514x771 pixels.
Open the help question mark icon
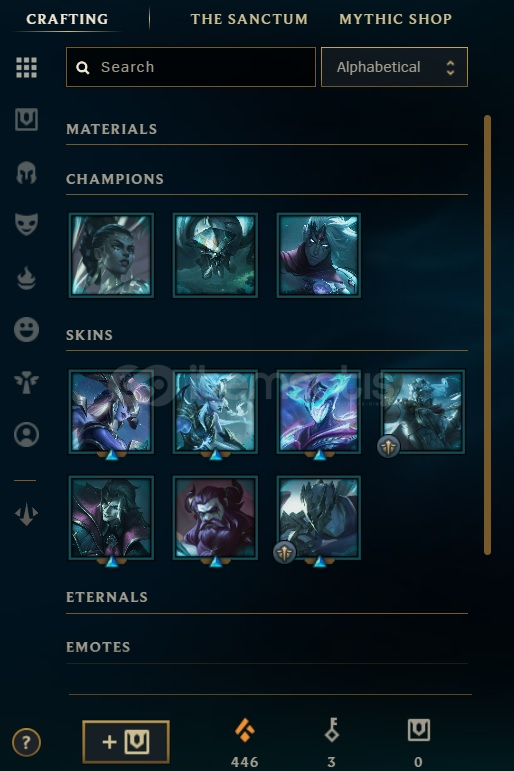[26, 742]
